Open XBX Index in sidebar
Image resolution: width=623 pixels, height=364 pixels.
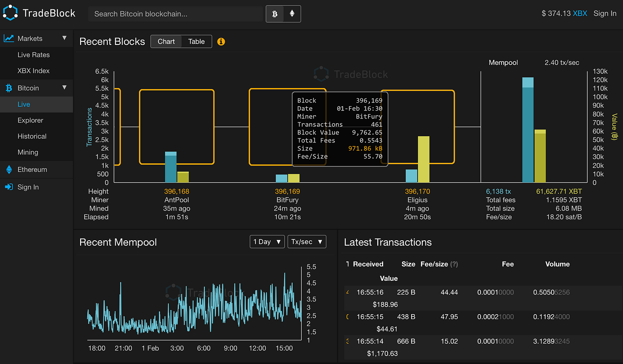point(34,71)
